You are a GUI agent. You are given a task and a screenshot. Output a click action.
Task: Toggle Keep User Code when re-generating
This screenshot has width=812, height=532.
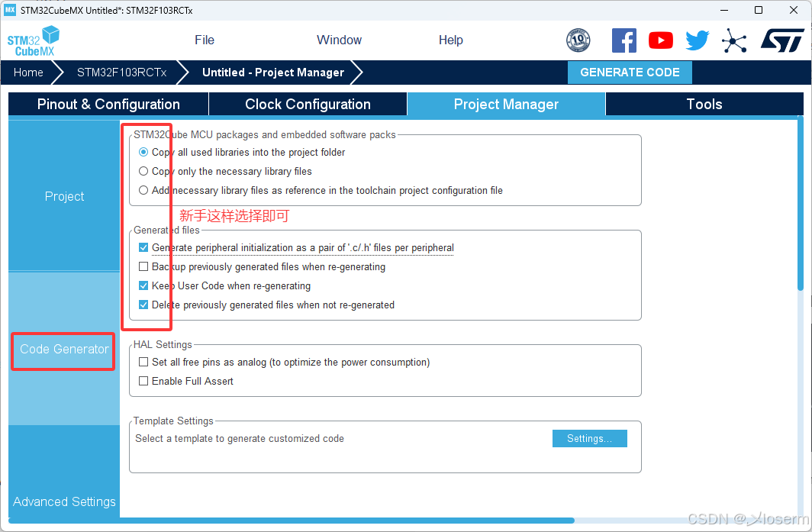[x=143, y=286]
